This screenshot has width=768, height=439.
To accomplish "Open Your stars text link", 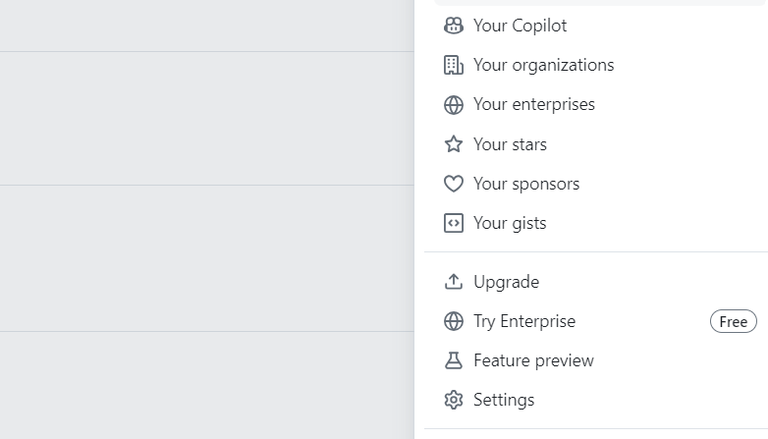I will (510, 144).
